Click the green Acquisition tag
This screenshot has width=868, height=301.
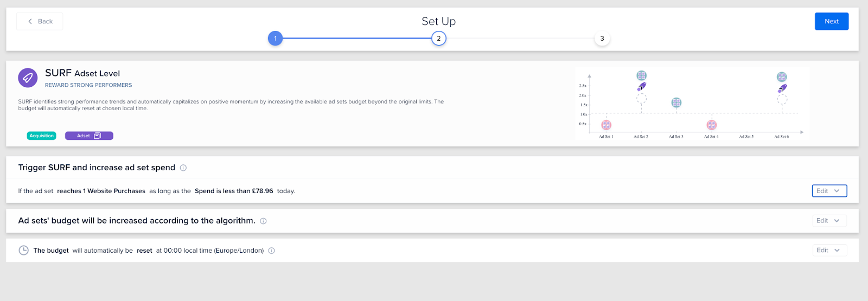[42, 136]
